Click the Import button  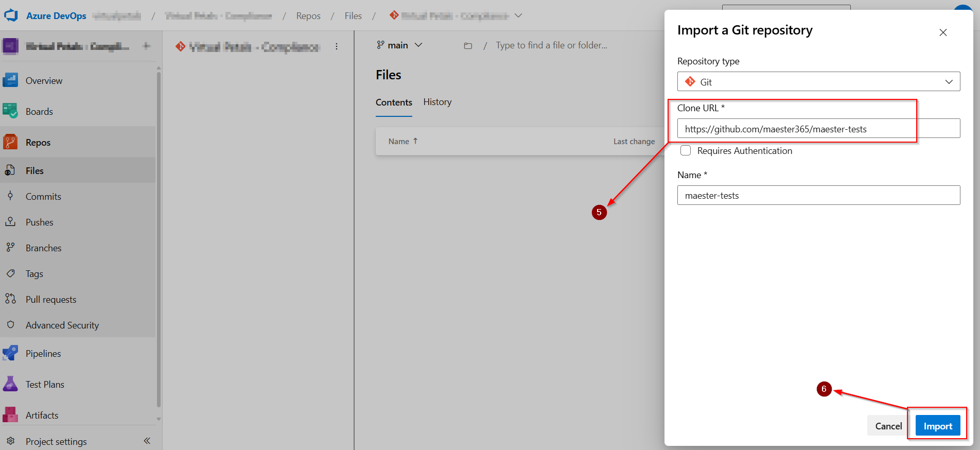click(x=938, y=426)
